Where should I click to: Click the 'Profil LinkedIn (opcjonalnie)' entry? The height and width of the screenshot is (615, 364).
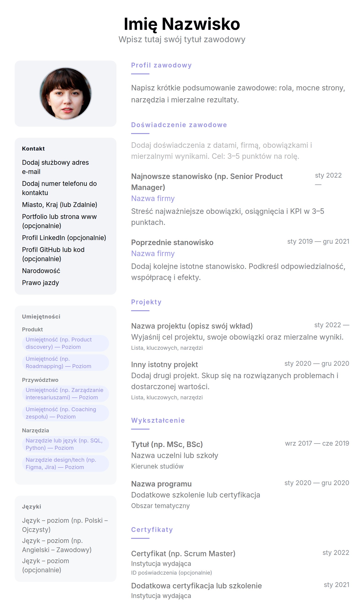point(64,238)
